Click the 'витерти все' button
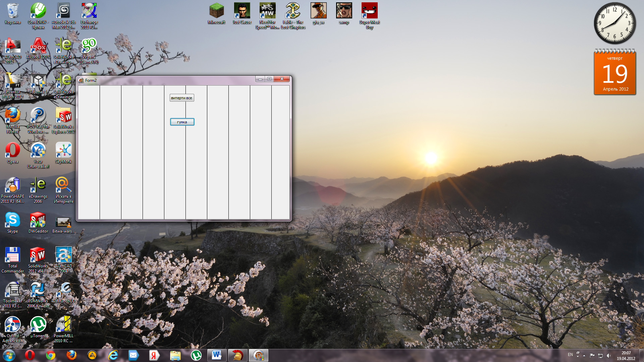The height and width of the screenshot is (362, 644). (181, 98)
